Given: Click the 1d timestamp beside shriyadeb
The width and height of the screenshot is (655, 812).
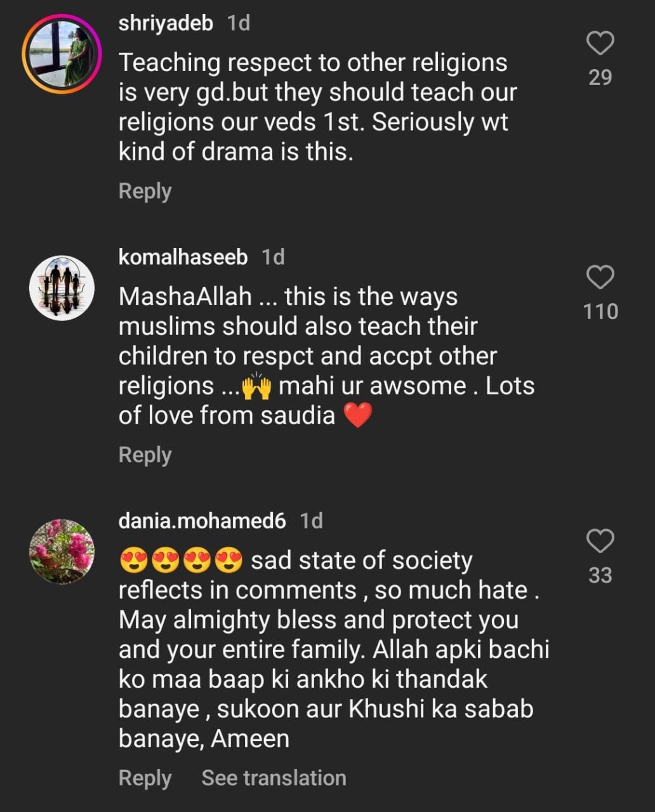Looking at the screenshot, I should click(239, 23).
